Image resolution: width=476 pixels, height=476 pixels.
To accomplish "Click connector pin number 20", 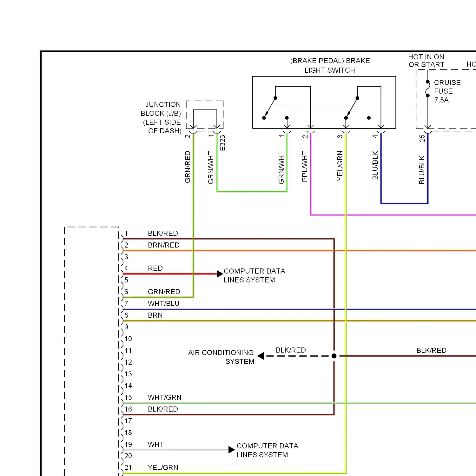I will coord(128,456).
